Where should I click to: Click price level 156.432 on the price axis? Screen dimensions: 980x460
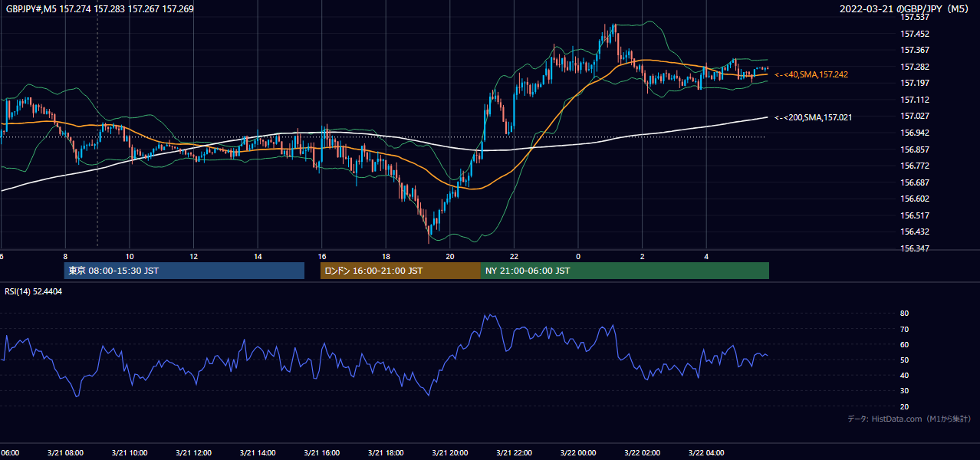[915, 232]
